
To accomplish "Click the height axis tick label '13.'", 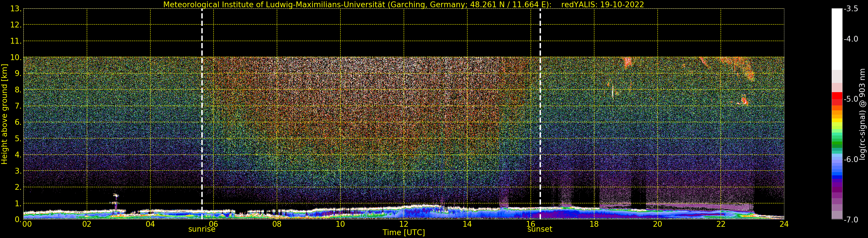I will [x=16, y=9].
